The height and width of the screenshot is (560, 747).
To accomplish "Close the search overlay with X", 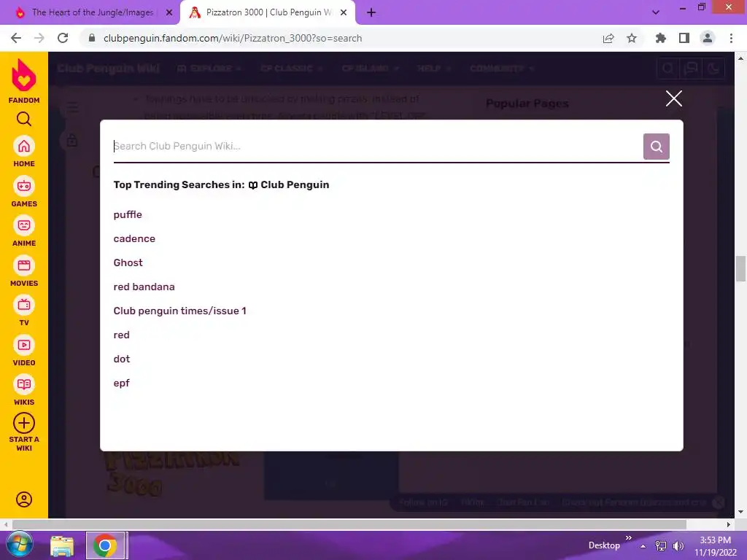I will point(673,98).
